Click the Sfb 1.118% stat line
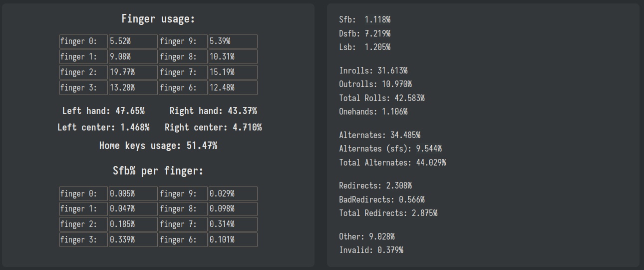Viewport: 644px width, 270px height. pos(364,19)
